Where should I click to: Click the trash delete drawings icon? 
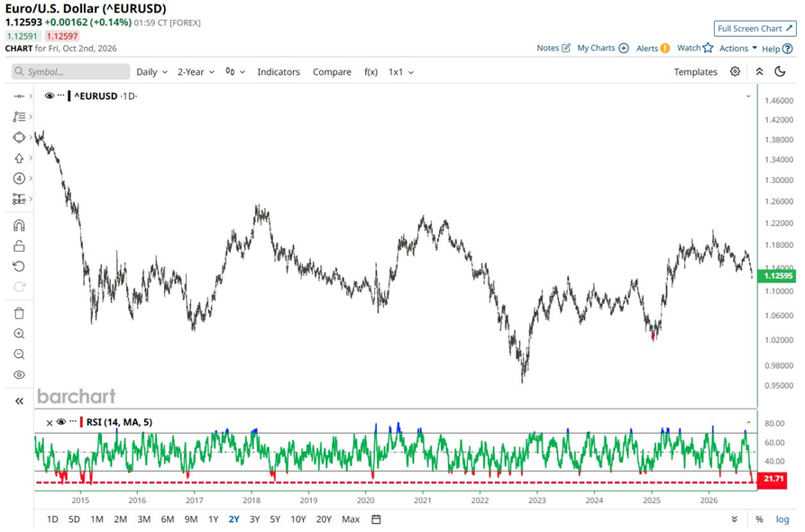point(19,313)
